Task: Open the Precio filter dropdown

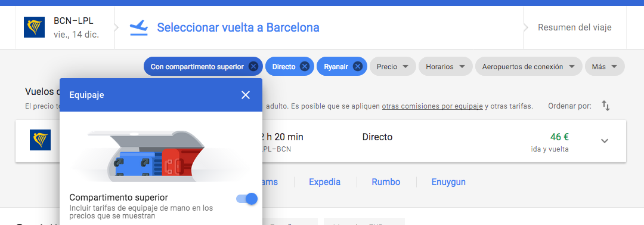Action: (x=392, y=67)
